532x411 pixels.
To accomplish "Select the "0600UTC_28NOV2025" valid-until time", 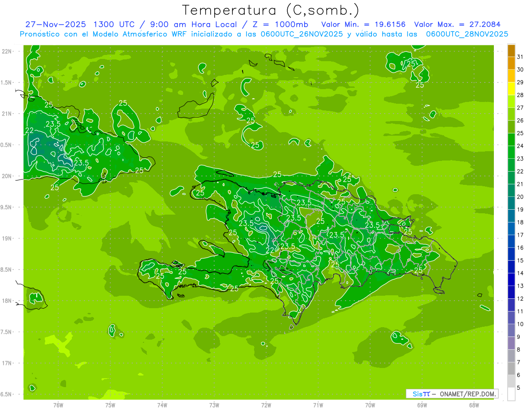I will [x=467, y=34].
